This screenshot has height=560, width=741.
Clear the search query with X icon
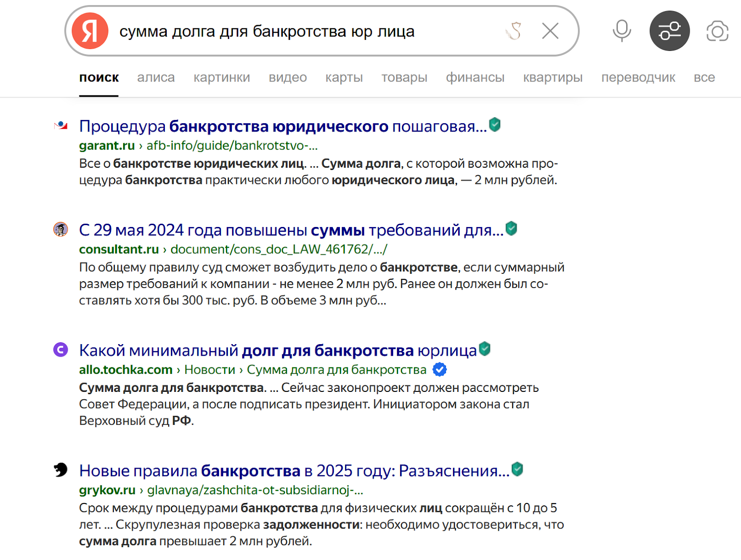(x=550, y=31)
